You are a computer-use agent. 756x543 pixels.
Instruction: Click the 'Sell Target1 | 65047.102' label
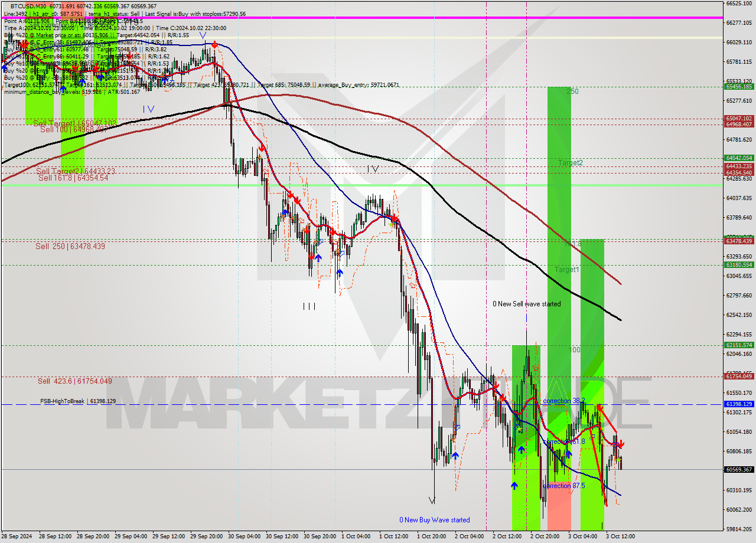tap(75, 123)
